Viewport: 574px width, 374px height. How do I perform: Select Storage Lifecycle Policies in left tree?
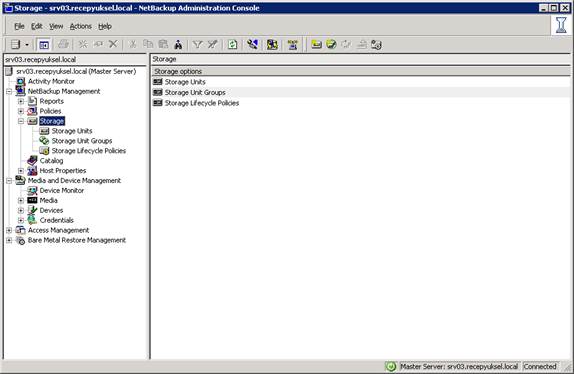point(89,150)
